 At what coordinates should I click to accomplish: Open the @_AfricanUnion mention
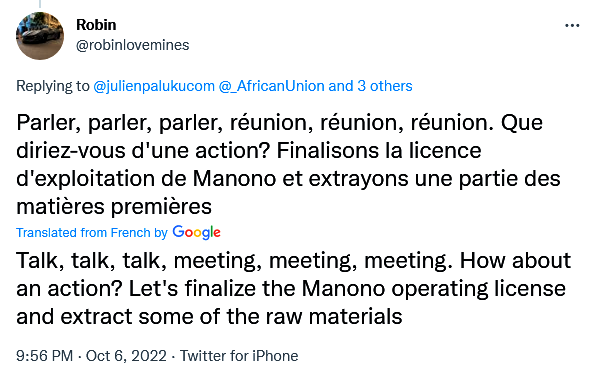272,86
